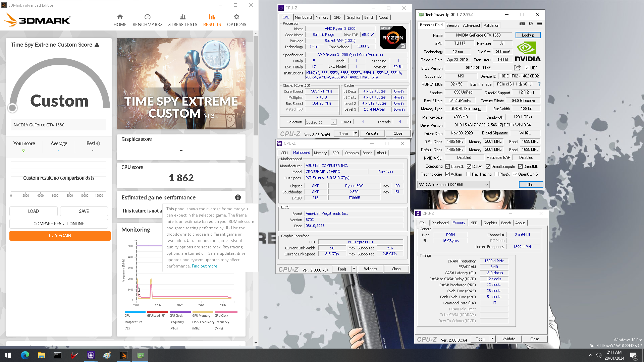Open Graphics tab in CPU-Z Memory window
644x362 pixels.
pos(490,223)
